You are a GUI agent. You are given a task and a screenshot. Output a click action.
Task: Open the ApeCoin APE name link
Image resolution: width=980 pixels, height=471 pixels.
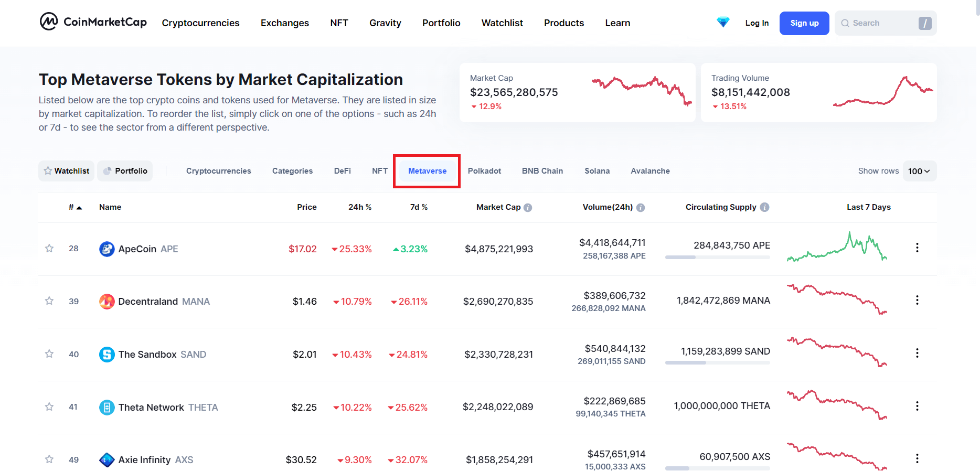coord(139,249)
